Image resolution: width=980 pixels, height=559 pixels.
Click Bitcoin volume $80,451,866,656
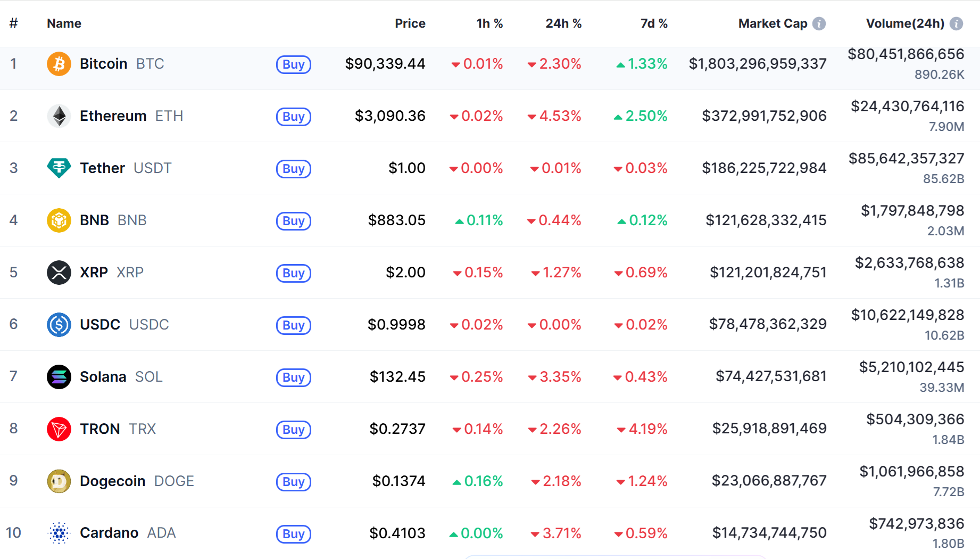tap(906, 54)
